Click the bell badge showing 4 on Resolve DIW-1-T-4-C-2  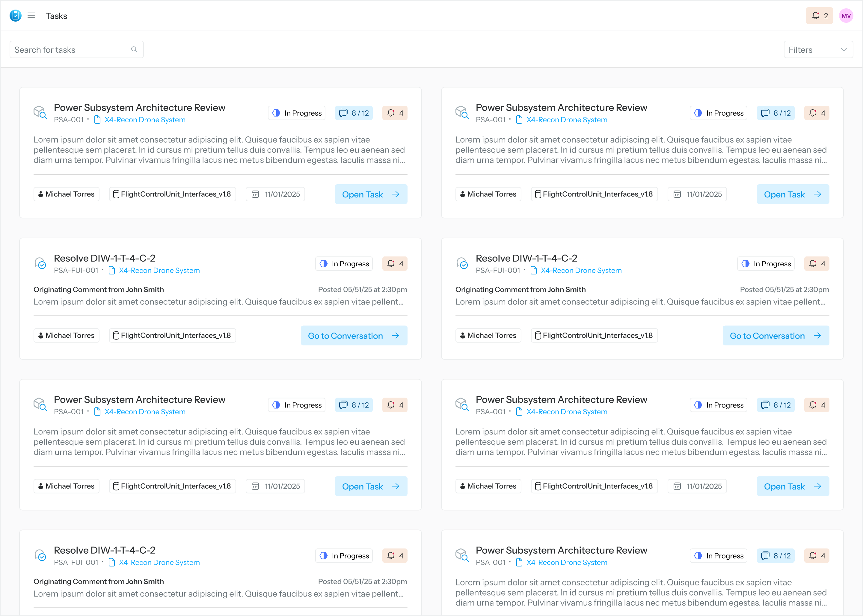click(395, 263)
